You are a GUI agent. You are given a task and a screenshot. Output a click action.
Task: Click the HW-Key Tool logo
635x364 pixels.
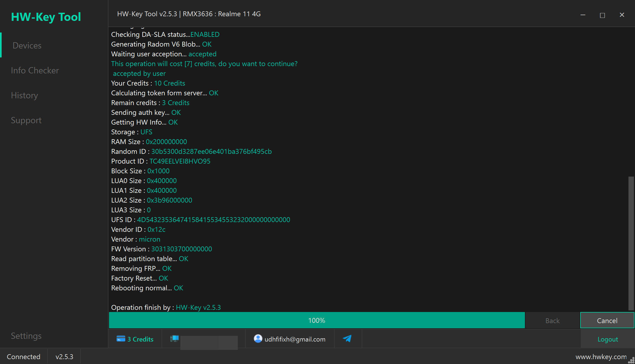click(x=46, y=17)
